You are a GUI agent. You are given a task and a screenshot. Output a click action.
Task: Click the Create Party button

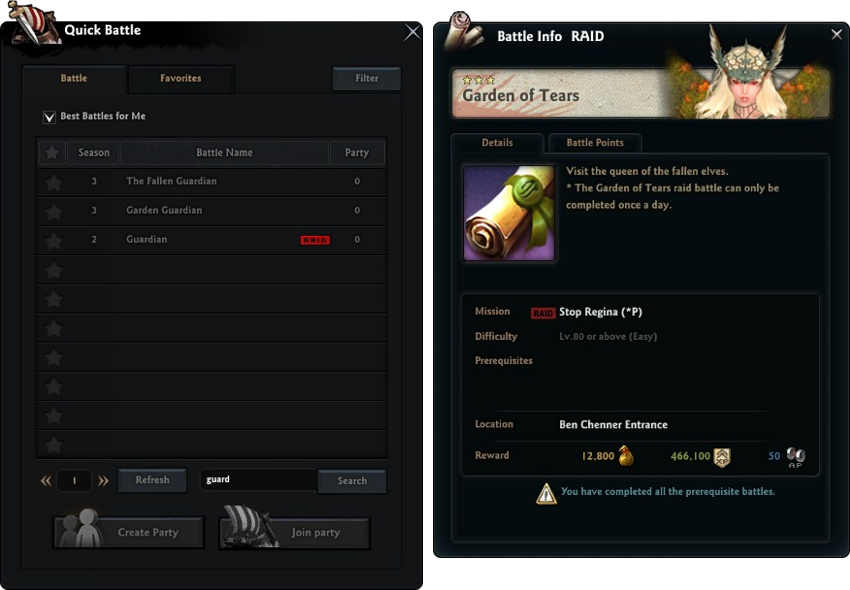(129, 532)
